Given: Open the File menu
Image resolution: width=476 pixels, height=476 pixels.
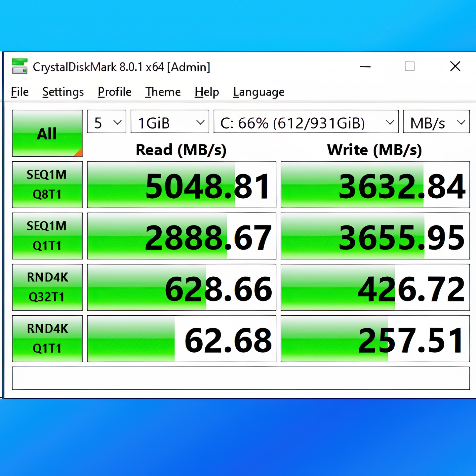Looking at the screenshot, I should (x=20, y=92).
